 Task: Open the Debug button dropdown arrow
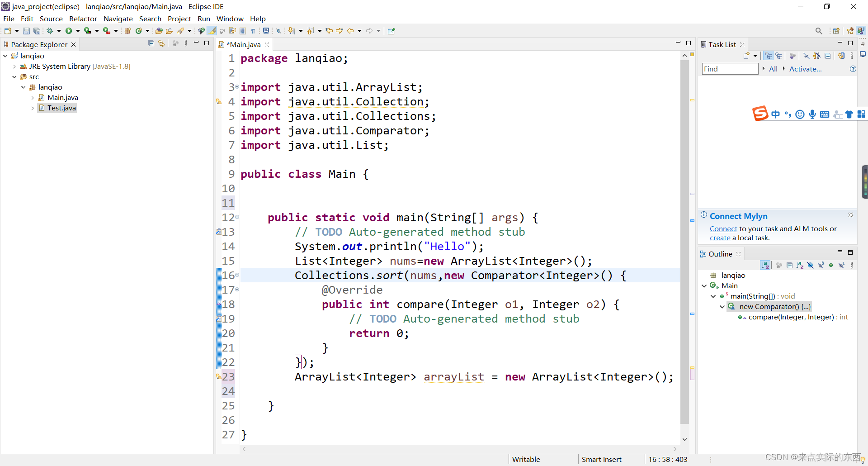click(59, 31)
